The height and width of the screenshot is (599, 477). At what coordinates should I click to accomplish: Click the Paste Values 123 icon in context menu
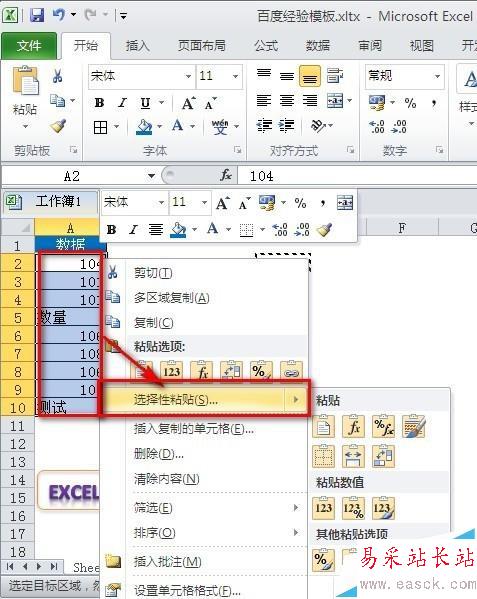coord(171,371)
